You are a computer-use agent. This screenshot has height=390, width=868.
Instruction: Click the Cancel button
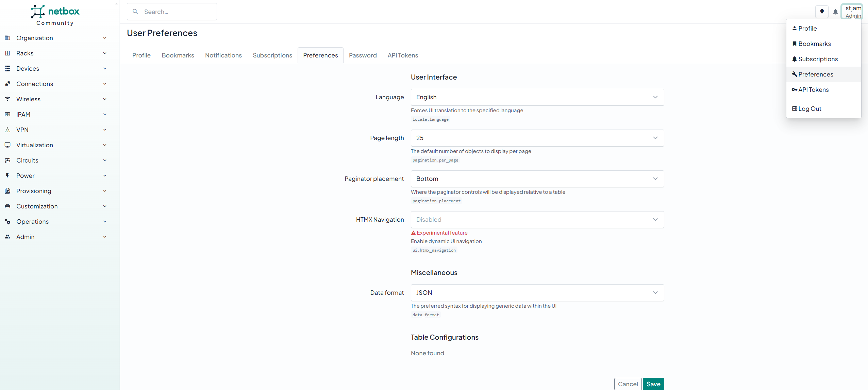click(628, 384)
